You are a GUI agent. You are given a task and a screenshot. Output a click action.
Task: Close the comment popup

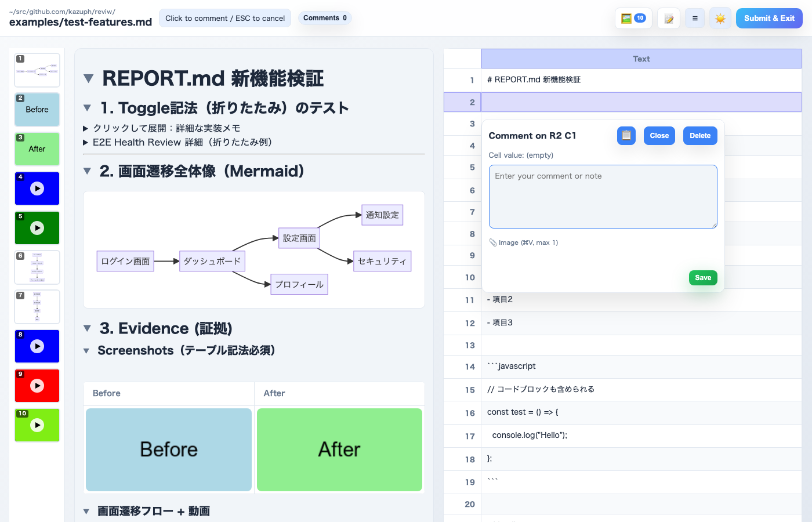coord(659,135)
